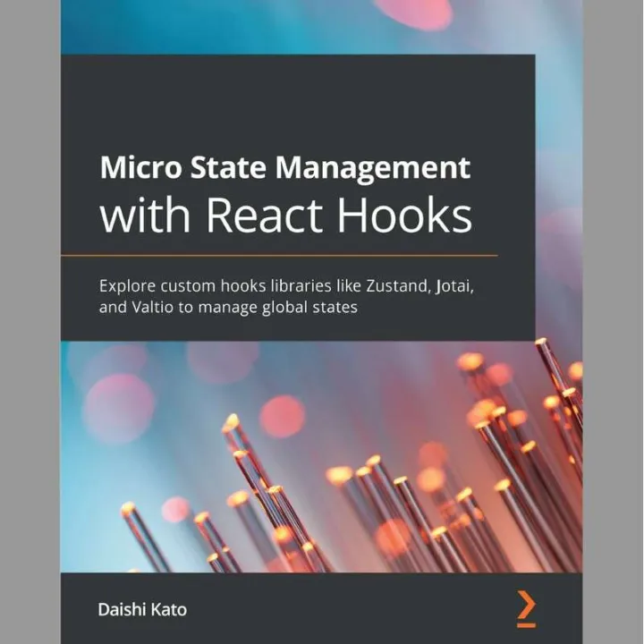
Task: Click the title "Micro State Management"
Action: click(285, 169)
